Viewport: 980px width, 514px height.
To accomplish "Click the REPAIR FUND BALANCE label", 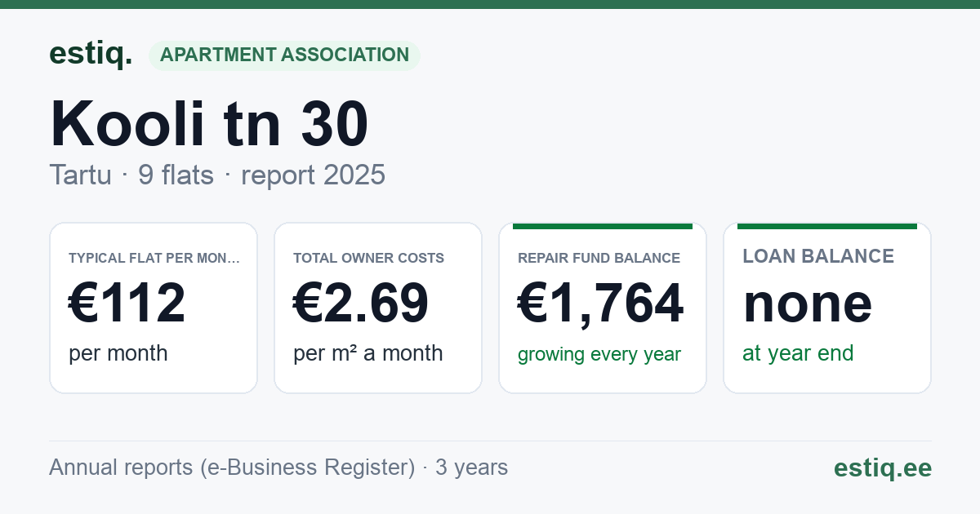I will 599,258.
